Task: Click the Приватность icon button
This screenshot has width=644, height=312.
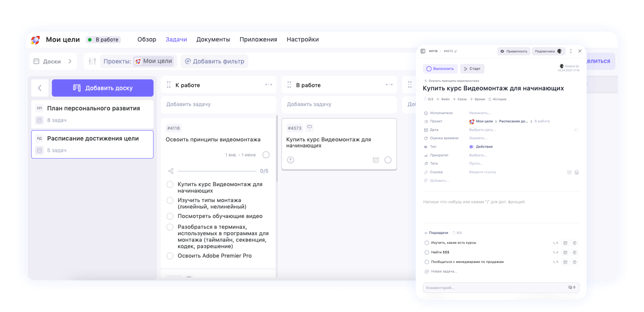Action: (x=502, y=51)
